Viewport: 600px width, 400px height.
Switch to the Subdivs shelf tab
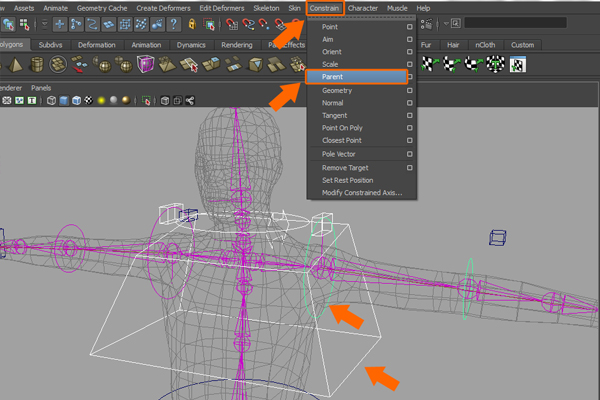click(x=50, y=45)
